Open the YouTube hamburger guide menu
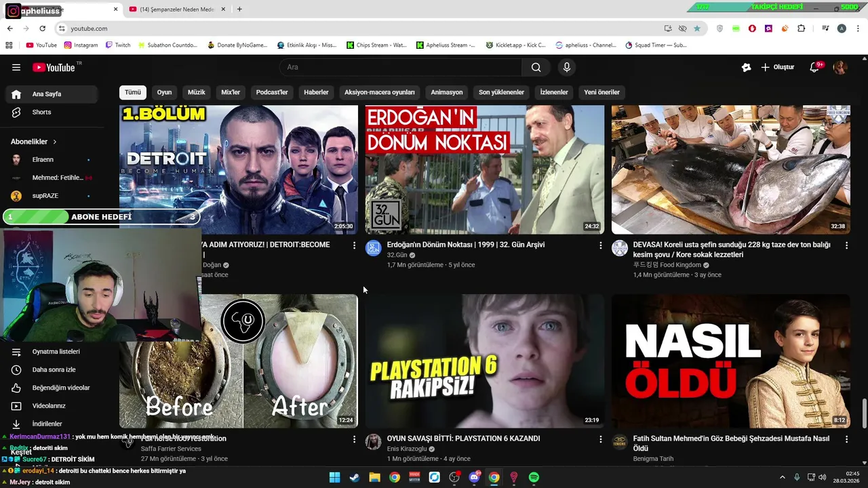This screenshot has width=868, height=488. [x=16, y=67]
